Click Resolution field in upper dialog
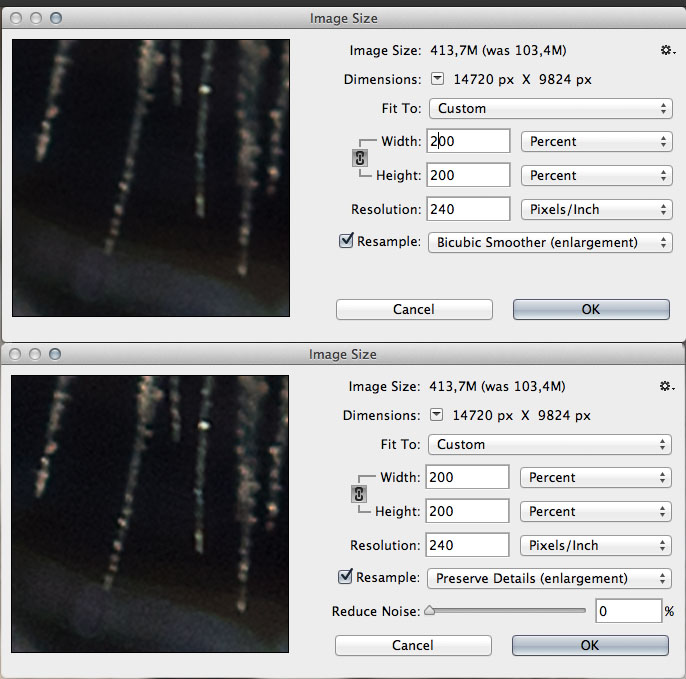 [x=468, y=209]
